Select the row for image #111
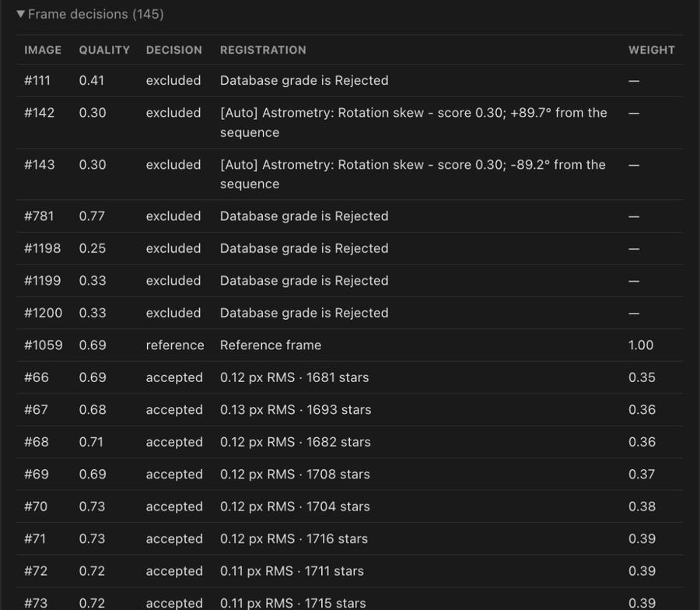The width and height of the screenshot is (700, 610). tap(349, 80)
